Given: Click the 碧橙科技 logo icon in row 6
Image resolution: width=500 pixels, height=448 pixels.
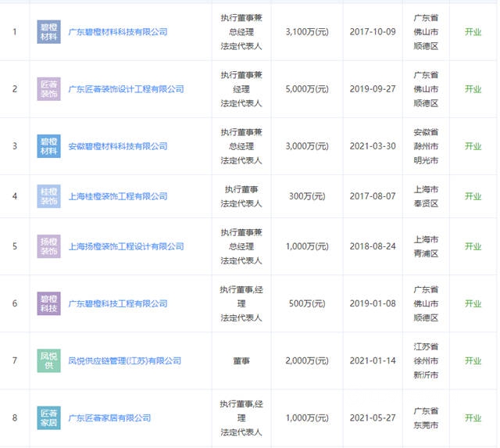Looking at the screenshot, I should coord(48,303).
